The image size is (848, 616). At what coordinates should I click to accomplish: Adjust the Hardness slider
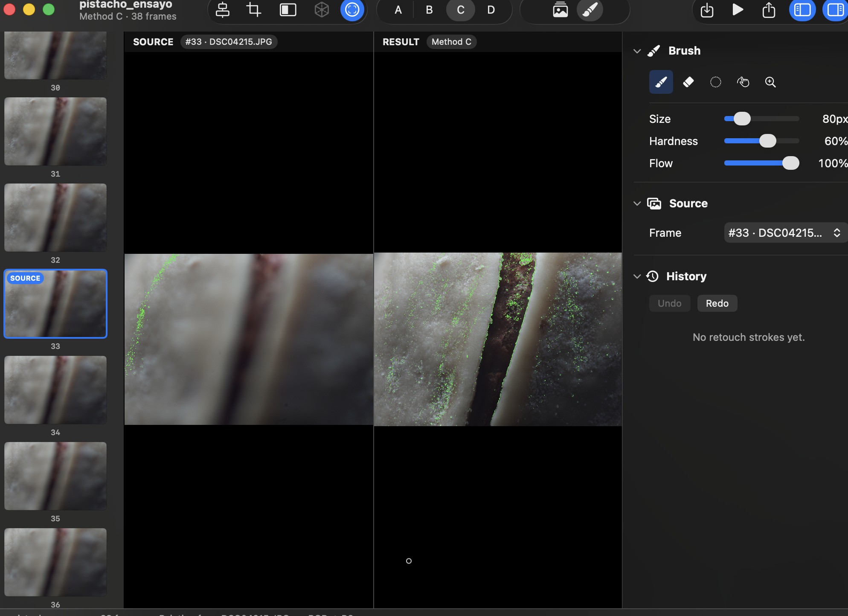pyautogui.click(x=761, y=141)
